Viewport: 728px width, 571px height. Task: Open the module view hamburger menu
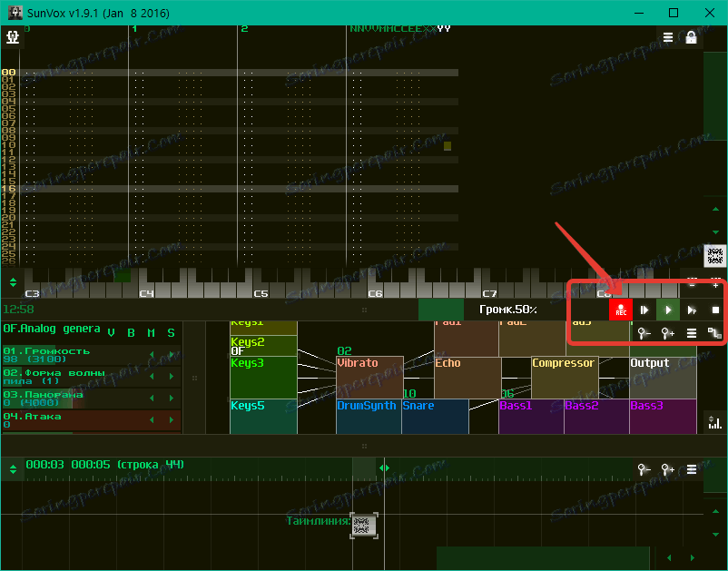pos(692,333)
